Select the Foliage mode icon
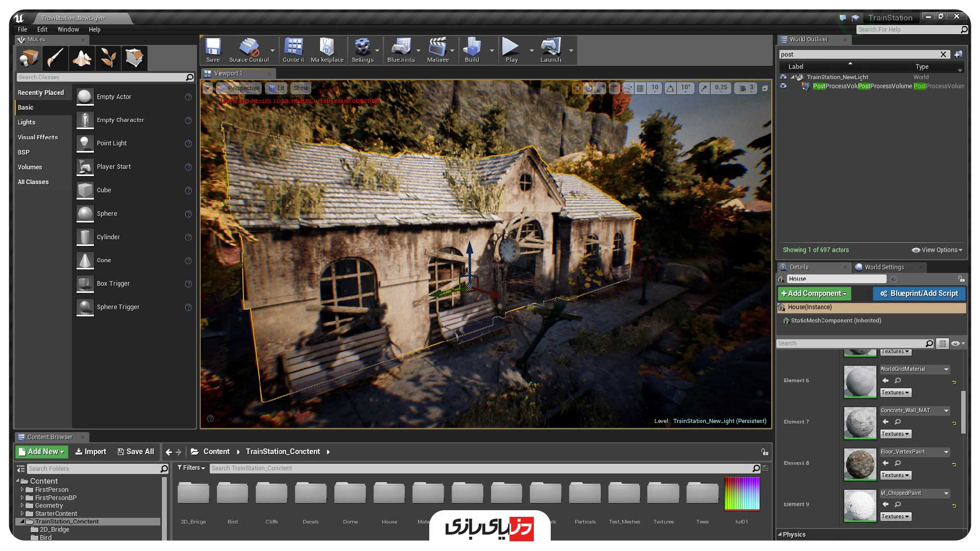This screenshot has width=980, height=551. (108, 58)
